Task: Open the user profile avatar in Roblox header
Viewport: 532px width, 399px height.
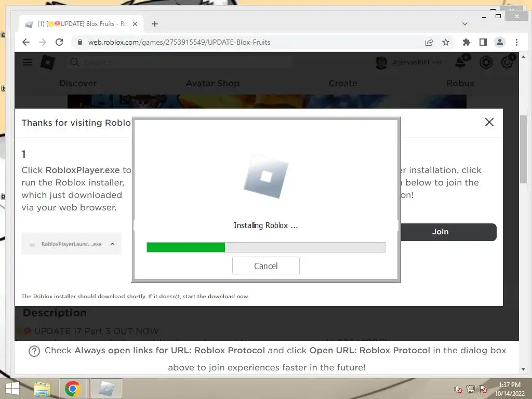Action: pos(381,62)
